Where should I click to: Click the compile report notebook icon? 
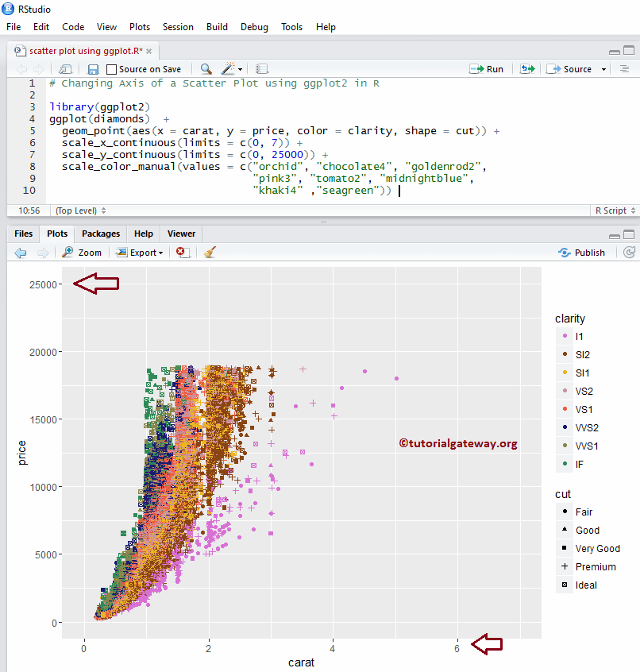[x=262, y=69]
